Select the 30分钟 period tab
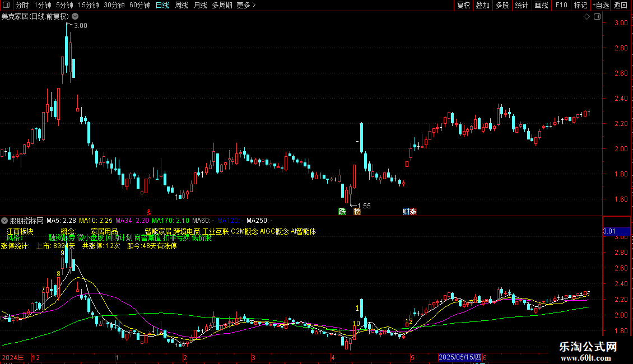The width and height of the screenshot is (633, 364). pos(114,5)
